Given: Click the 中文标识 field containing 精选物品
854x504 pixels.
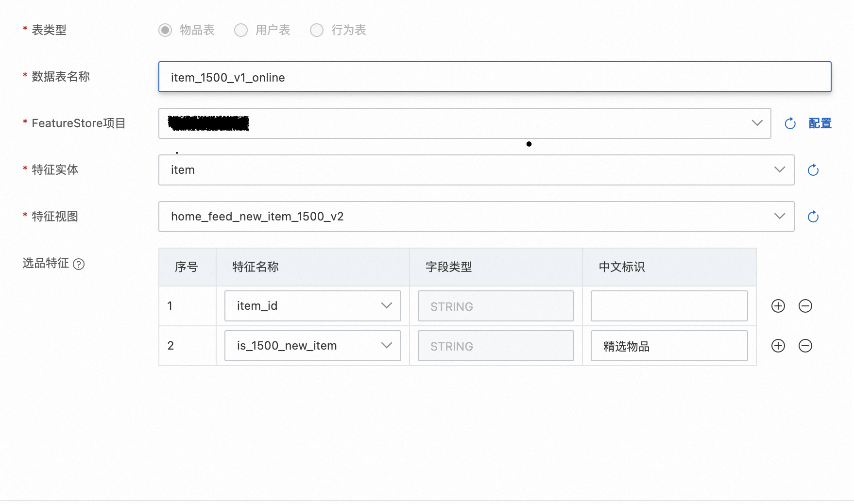Looking at the screenshot, I should tap(669, 346).
